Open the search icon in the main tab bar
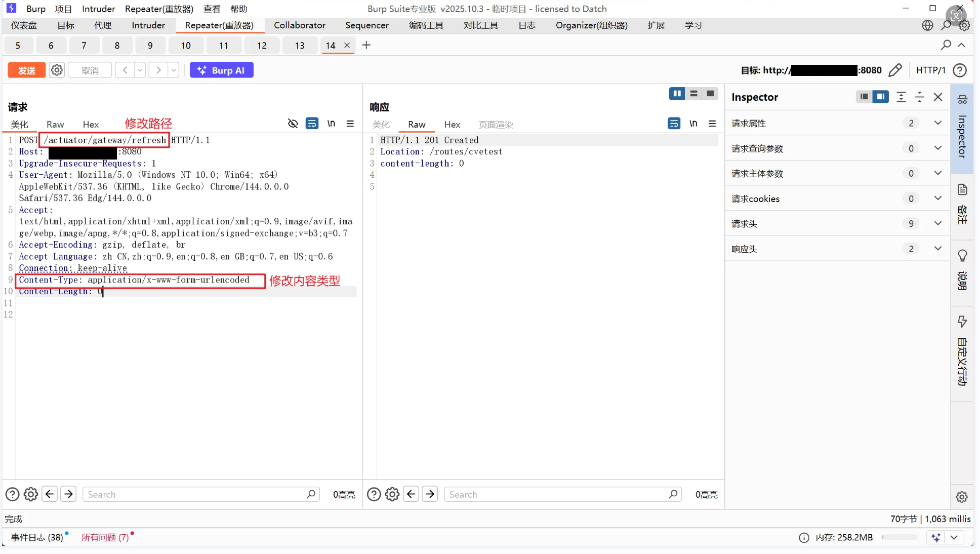This screenshot has width=980, height=554. pos(946,25)
